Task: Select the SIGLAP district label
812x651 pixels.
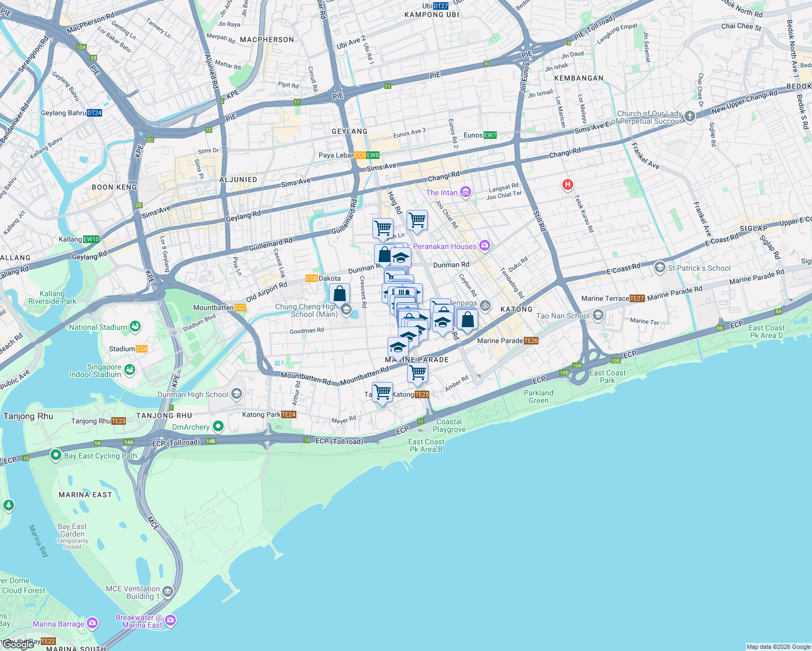Action: pyautogui.click(x=753, y=228)
